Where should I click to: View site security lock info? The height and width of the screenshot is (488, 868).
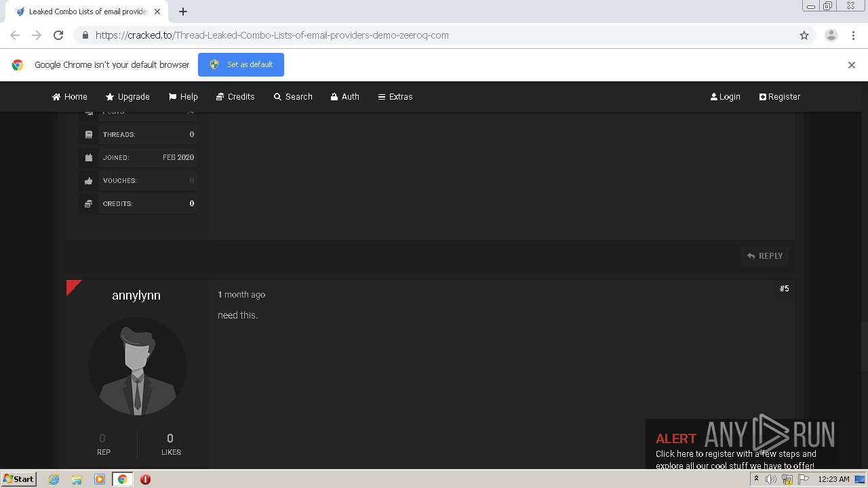click(85, 35)
